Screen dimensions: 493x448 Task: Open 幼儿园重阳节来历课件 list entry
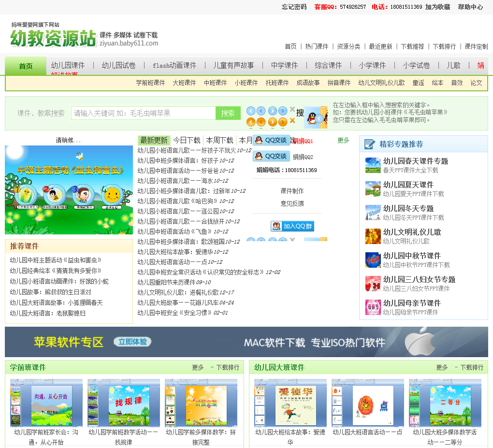point(167,282)
